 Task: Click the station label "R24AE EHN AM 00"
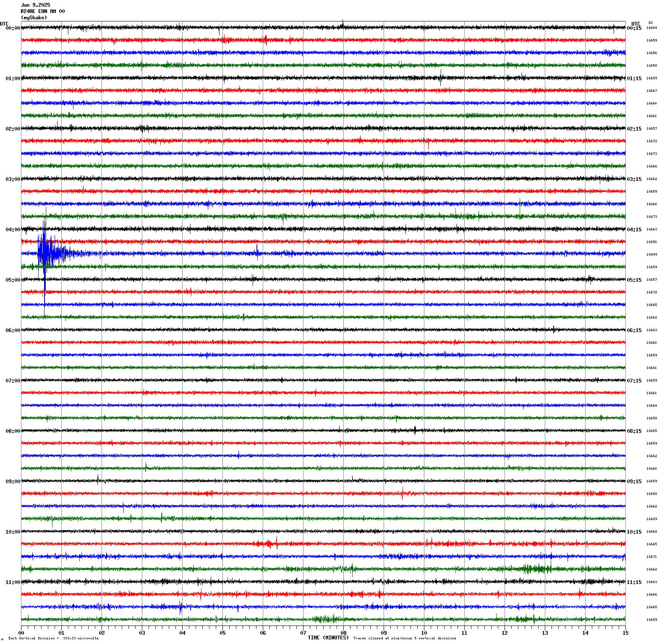coord(43,11)
